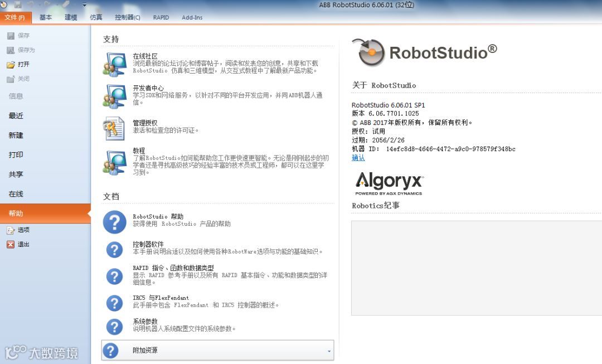Viewport: 602px width, 364px height.
Task: Click the 附加资源 question mark icon
Action: (x=111, y=350)
